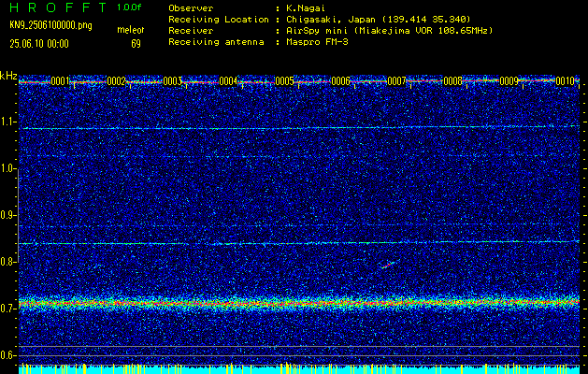Click time marker 0005
This screenshot has width=588, height=374.
coord(284,81)
